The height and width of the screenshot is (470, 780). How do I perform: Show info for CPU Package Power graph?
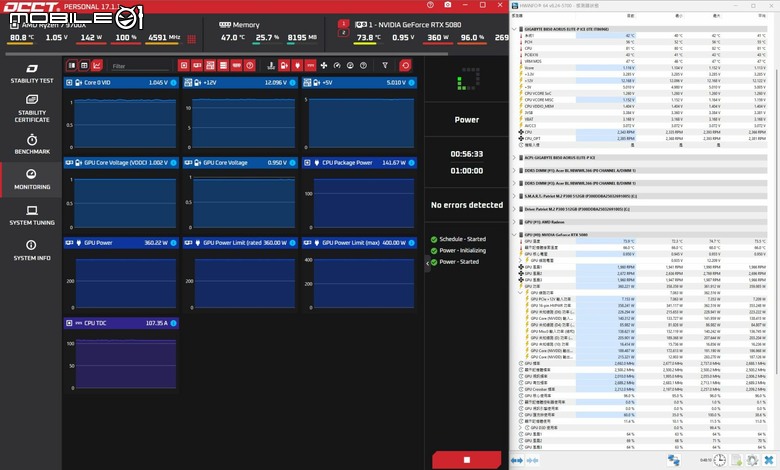click(x=411, y=163)
